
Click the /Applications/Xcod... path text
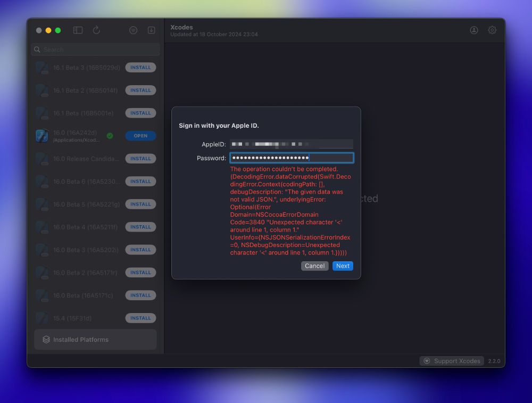[x=76, y=140]
